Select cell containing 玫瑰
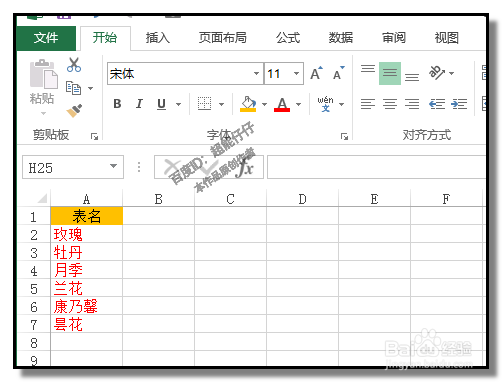 [x=87, y=234]
